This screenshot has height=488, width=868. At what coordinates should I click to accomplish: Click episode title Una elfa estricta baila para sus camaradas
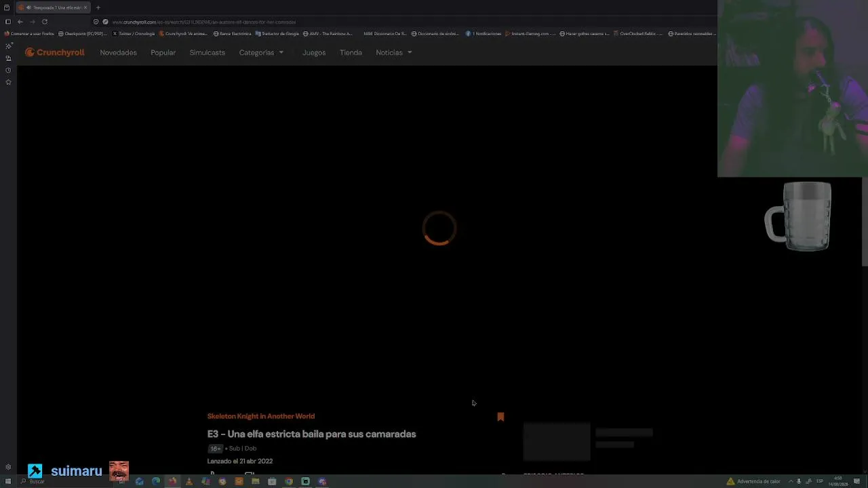tap(311, 434)
